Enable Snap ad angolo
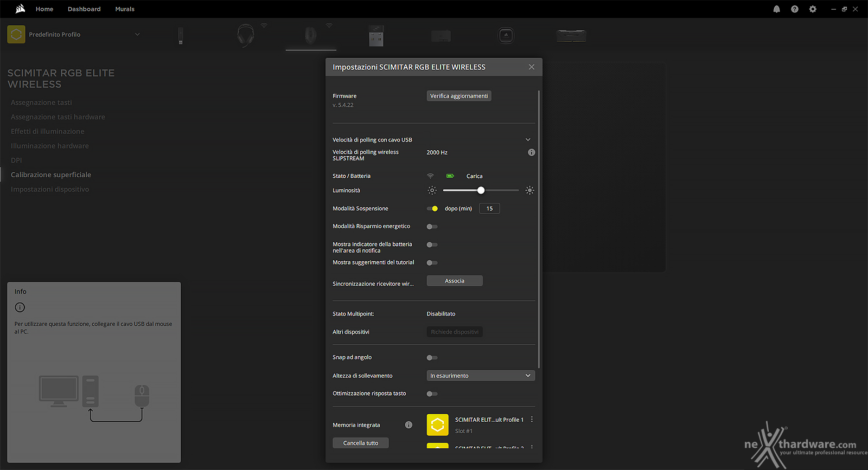868x470 pixels. [x=432, y=358]
